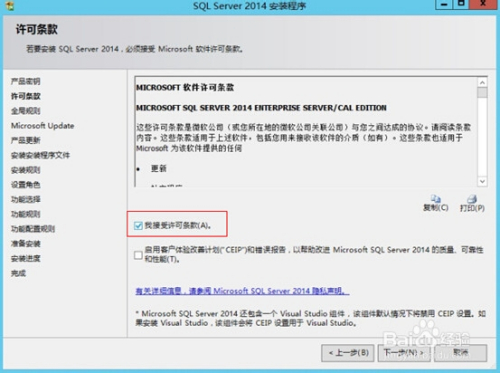This screenshot has height=373, width=500.
Task: Click the license text scroll up arrow
Action: tap(482, 82)
